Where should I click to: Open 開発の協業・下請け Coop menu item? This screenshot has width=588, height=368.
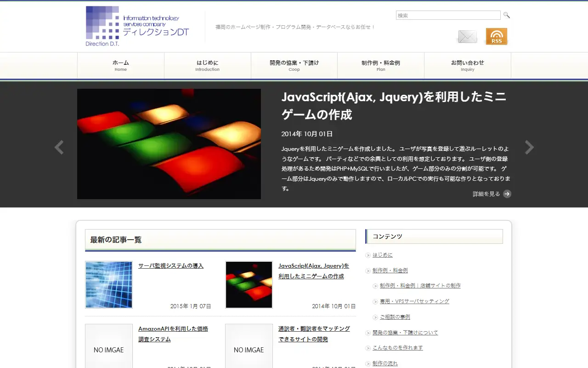tap(294, 66)
